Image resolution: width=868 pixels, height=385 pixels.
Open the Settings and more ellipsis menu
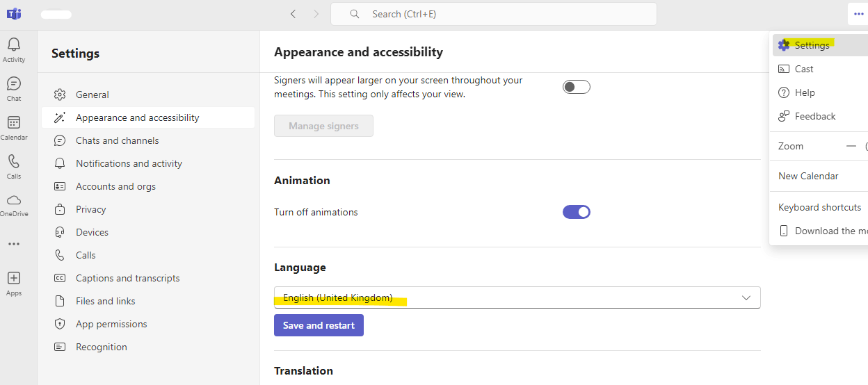(858, 14)
